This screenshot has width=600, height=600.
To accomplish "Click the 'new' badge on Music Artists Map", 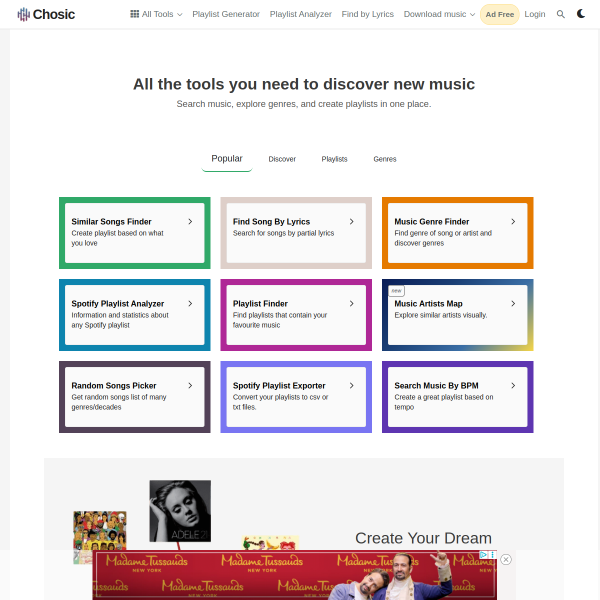I will tap(396, 291).
